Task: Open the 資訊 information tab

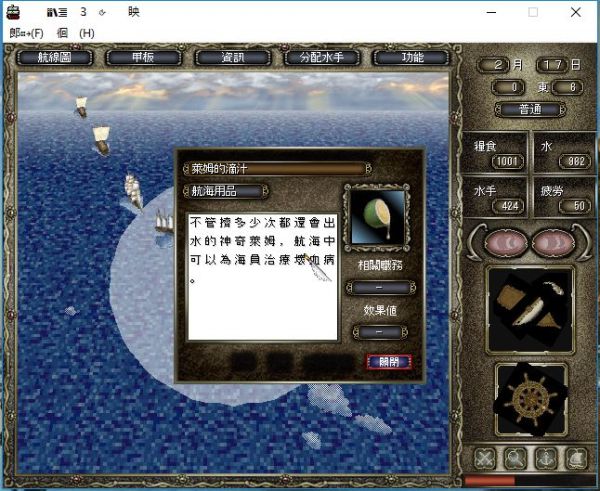Action: point(233,58)
